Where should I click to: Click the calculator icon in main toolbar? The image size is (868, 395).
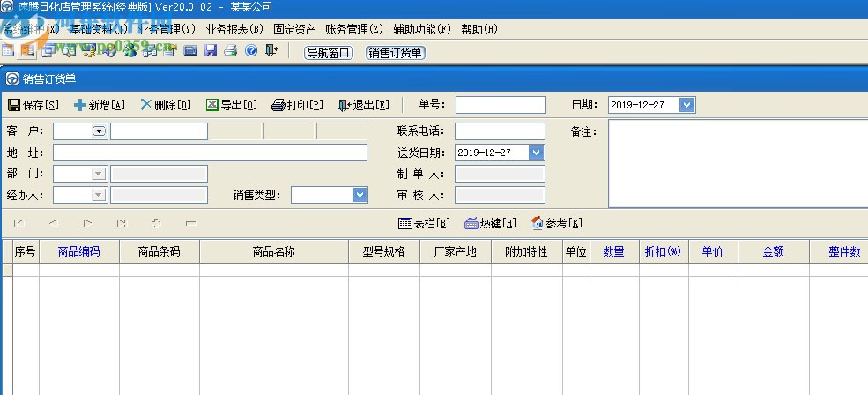pos(190,50)
